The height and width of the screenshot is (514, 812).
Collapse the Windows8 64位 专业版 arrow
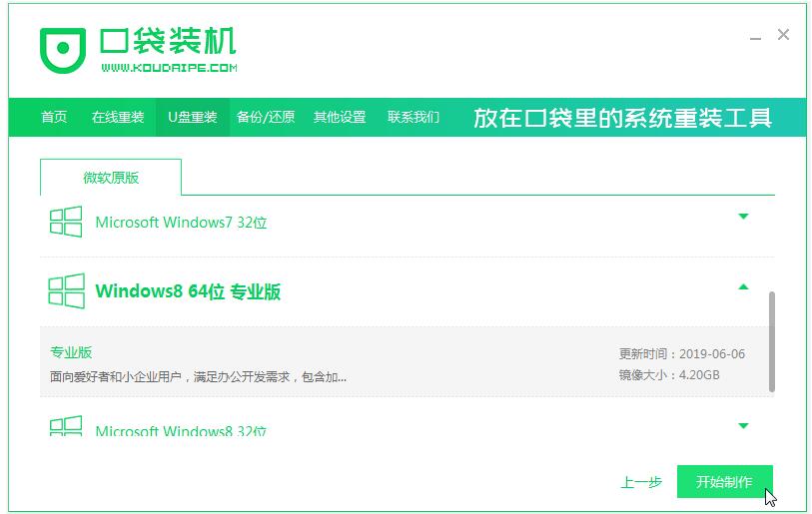[x=743, y=286]
